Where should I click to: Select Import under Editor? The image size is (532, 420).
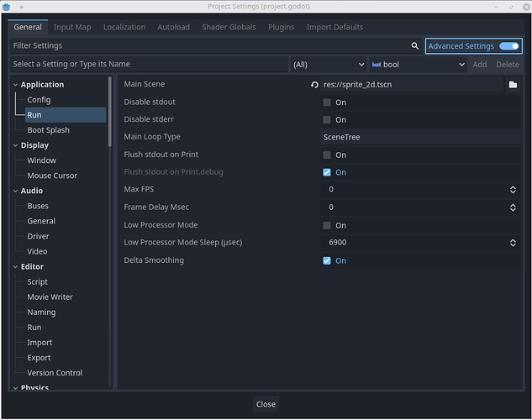coord(40,343)
